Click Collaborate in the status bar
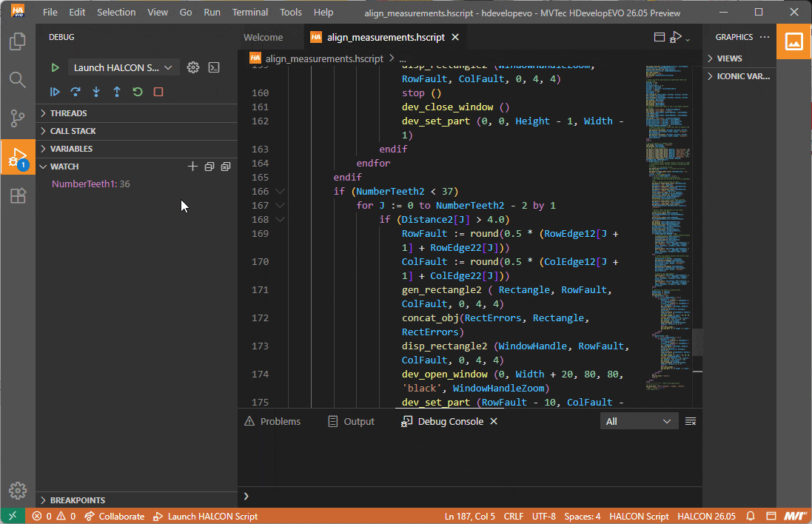This screenshot has height=524, width=812. click(115, 516)
